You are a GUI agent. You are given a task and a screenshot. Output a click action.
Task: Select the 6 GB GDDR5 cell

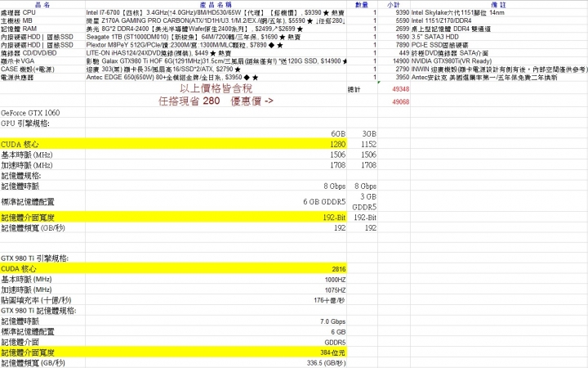click(216, 202)
